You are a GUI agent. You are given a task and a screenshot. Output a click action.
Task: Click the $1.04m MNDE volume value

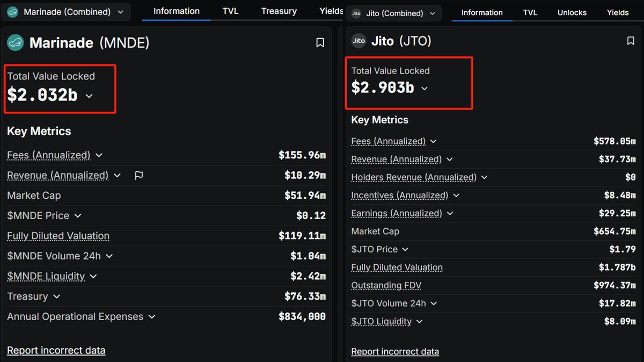tap(308, 256)
